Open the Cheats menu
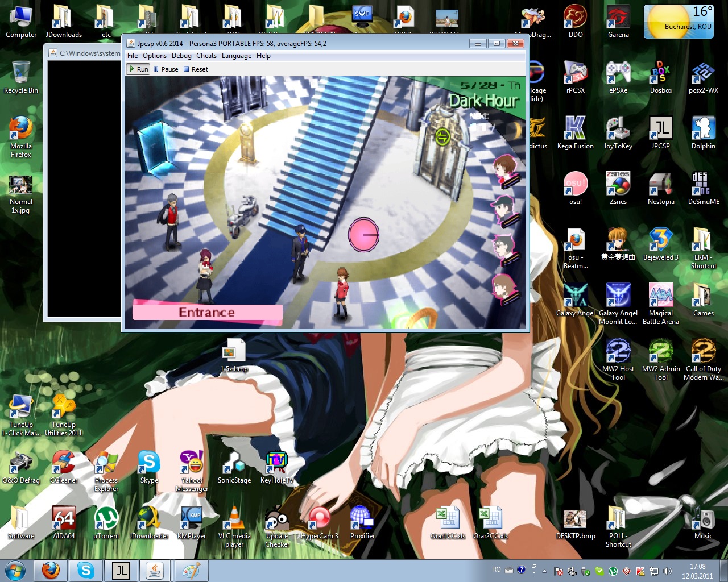The image size is (728, 582). click(x=206, y=56)
